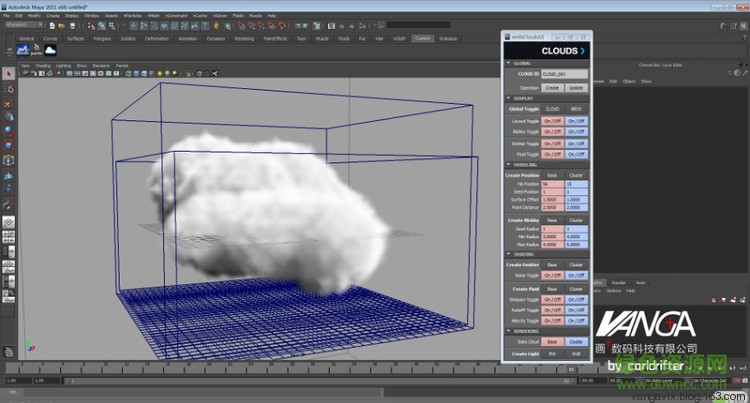Click the cloud shelf icon
This screenshot has height=403, width=750.
point(49,51)
